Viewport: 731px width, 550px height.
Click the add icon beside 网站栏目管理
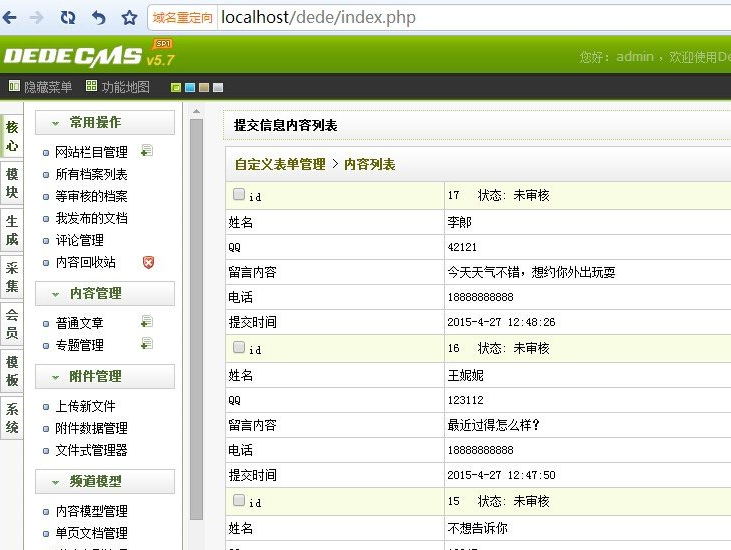147,152
